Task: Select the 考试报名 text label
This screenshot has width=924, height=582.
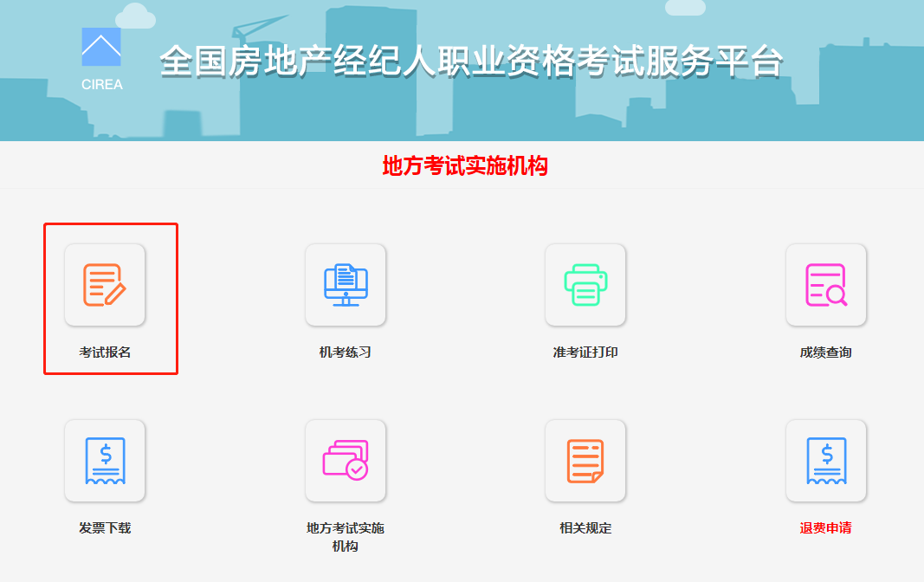Action: point(105,352)
